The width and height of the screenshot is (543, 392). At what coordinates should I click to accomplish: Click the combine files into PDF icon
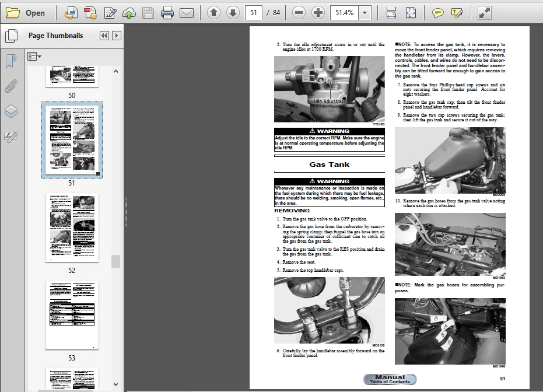point(90,13)
